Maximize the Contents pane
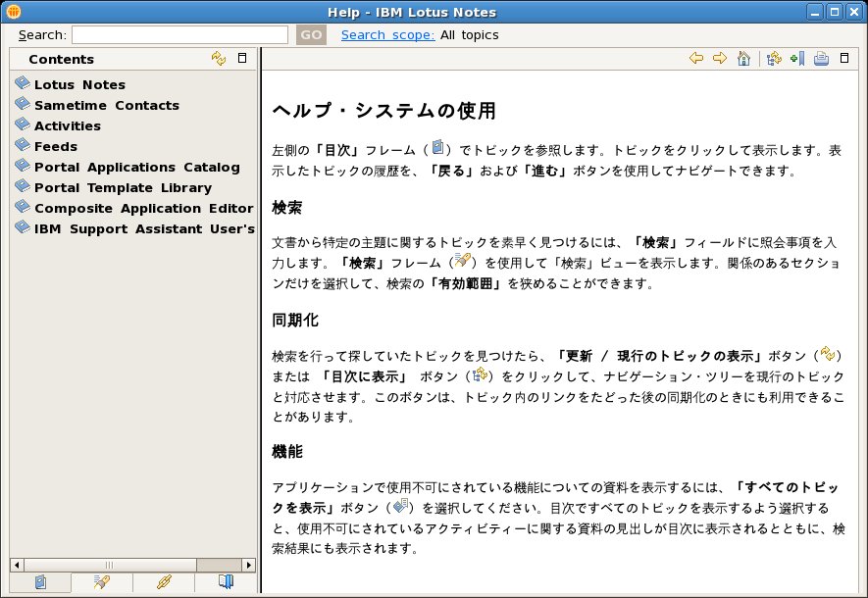Screen dimensions: 868x598 [242, 58]
